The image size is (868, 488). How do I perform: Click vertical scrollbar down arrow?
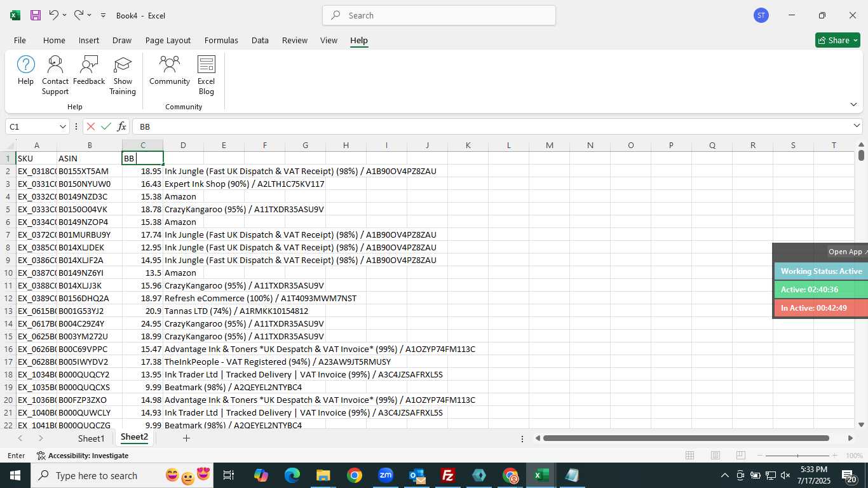pos(861,424)
